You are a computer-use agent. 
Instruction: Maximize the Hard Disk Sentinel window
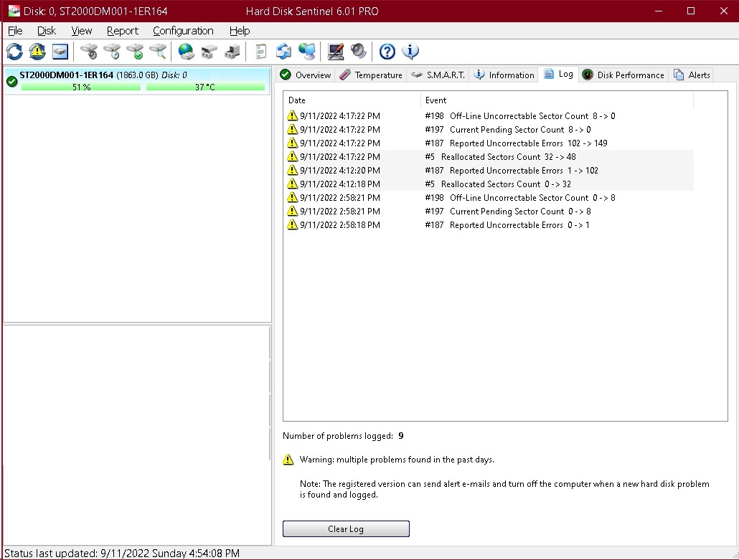691,11
